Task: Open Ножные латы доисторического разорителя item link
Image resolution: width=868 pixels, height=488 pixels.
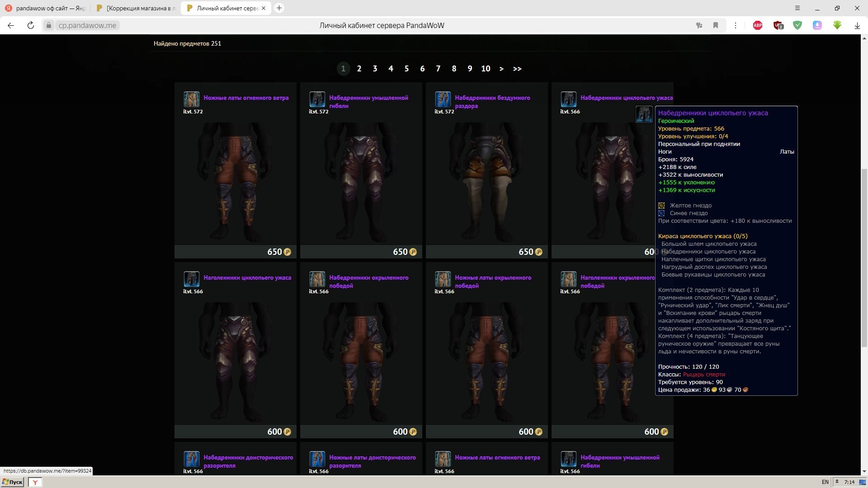Action: click(x=373, y=461)
